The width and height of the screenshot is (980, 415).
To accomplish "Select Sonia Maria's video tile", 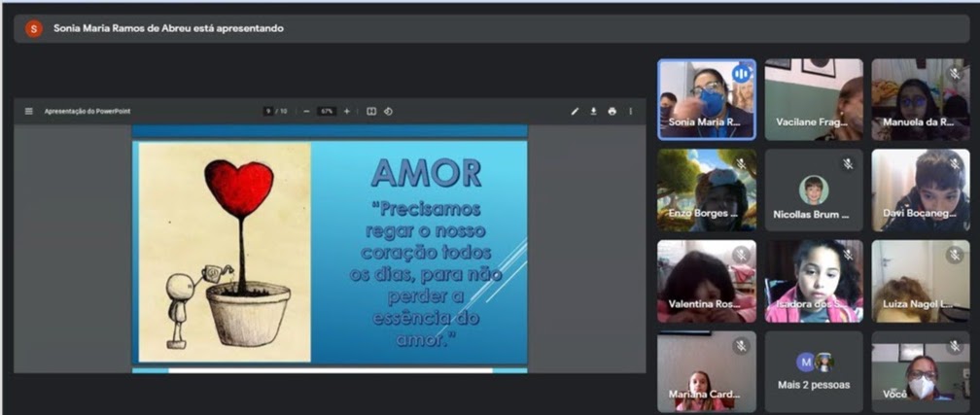I will click(706, 99).
